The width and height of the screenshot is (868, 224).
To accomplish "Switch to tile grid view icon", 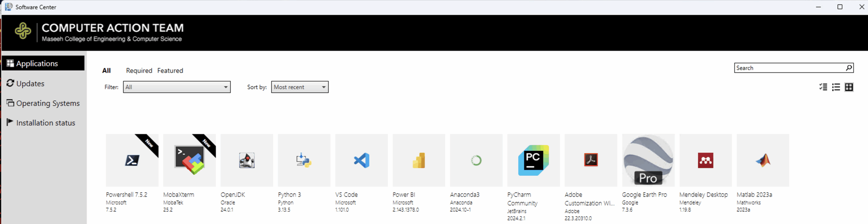I will [x=849, y=87].
